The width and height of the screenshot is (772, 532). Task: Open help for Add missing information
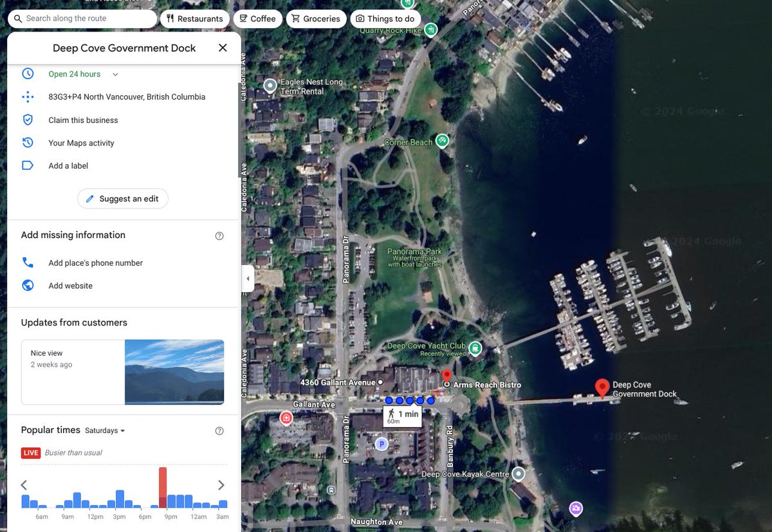click(x=219, y=235)
